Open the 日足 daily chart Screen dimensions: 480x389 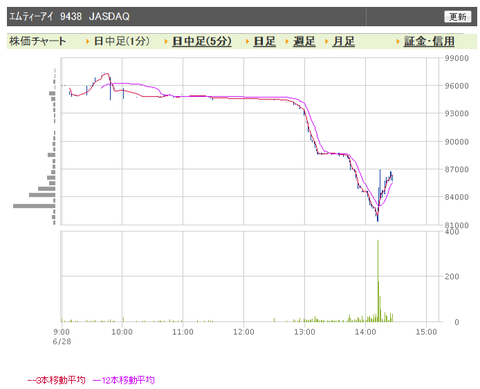tap(264, 41)
